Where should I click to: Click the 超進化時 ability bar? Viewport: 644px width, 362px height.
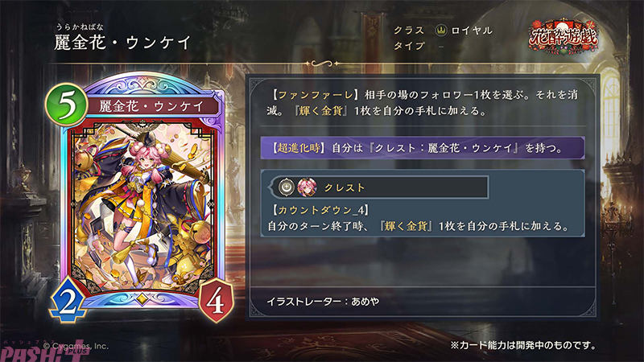tap(423, 148)
